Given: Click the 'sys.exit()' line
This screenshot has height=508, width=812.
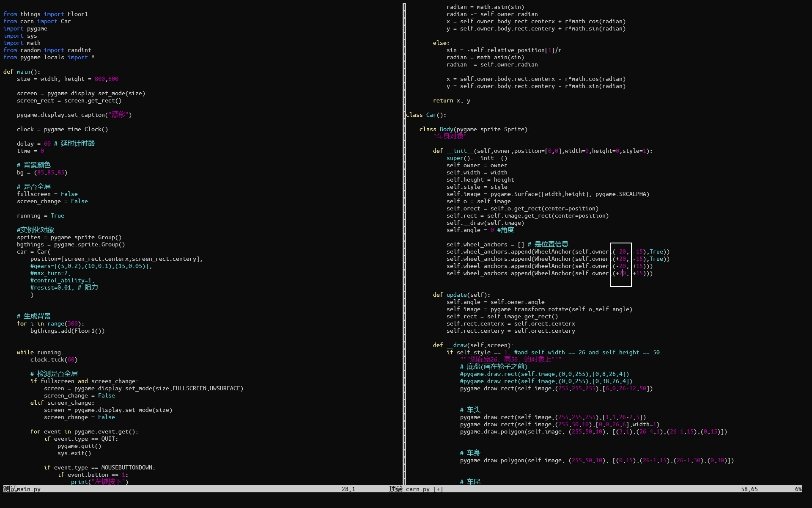Looking at the screenshot, I should click(x=74, y=453).
